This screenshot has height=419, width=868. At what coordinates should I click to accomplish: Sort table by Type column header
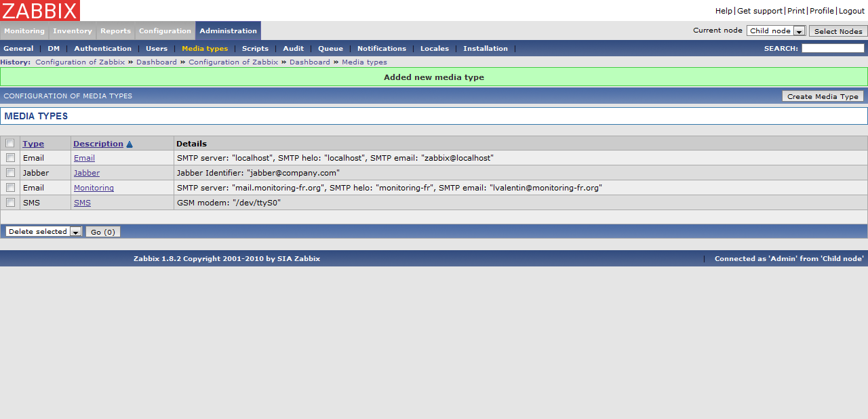tap(33, 144)
